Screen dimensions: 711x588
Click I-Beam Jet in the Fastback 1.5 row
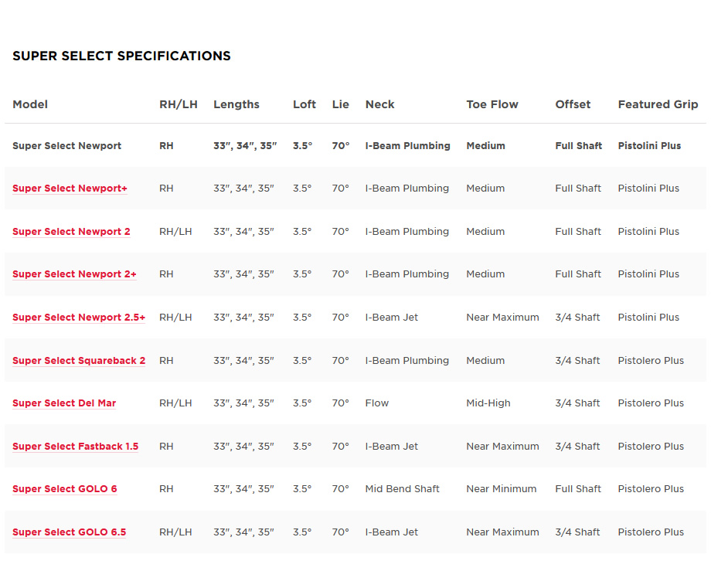[392, 446]
